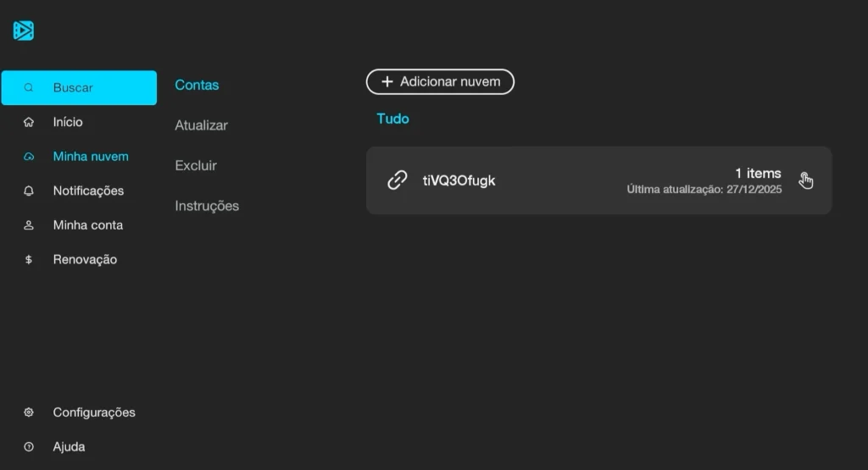Click the question mark Ajuda icon
This screenshot has width=868, height=470.
click(29, 447)
